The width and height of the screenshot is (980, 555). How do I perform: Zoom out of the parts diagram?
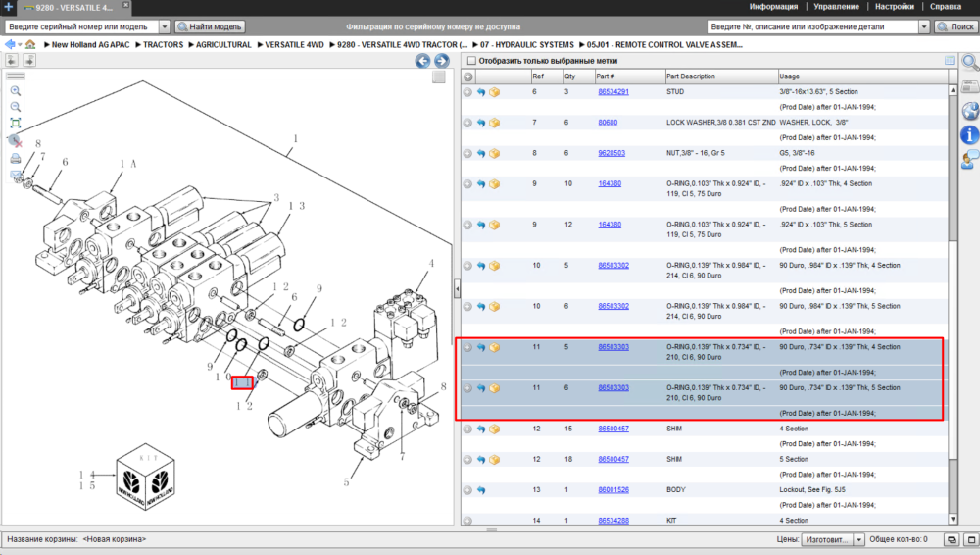coord(15,107)
